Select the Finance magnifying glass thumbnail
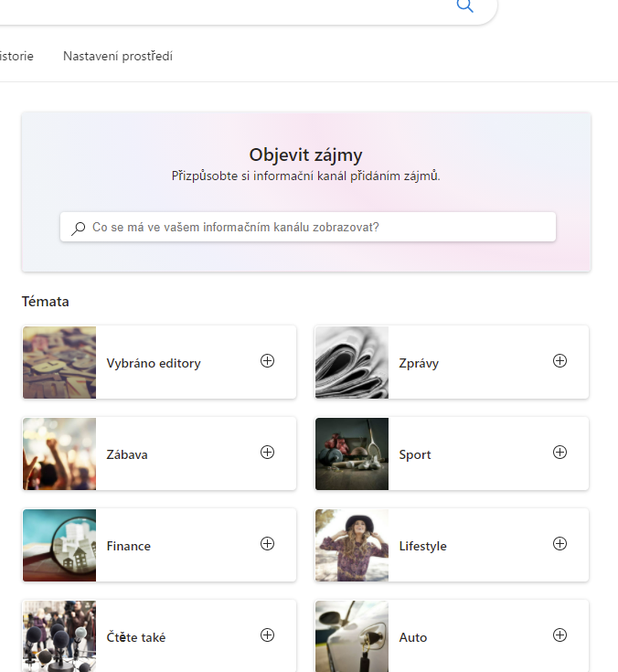 tap(59, 546)
